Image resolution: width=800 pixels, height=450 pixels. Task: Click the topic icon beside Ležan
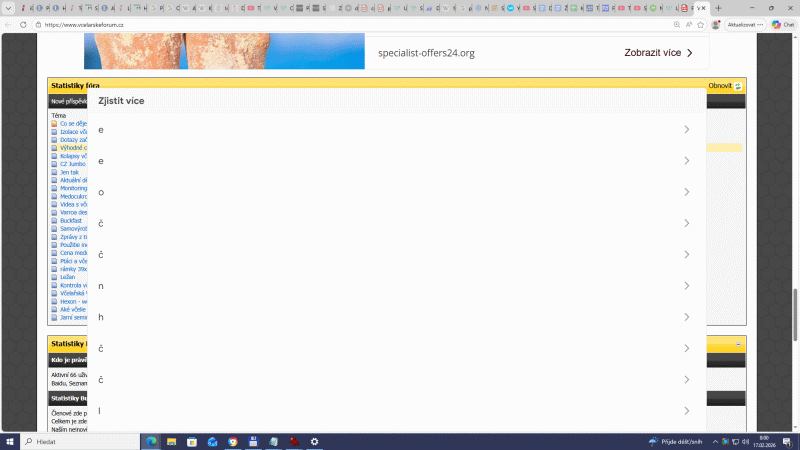[54, 277]
